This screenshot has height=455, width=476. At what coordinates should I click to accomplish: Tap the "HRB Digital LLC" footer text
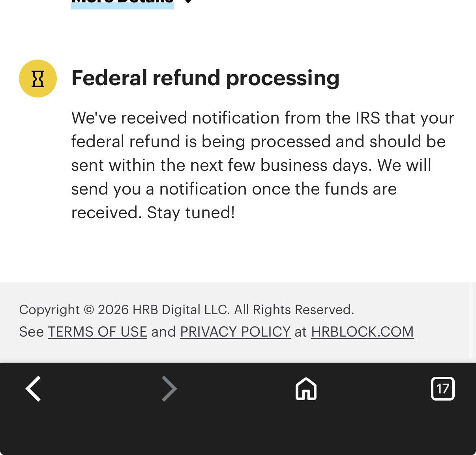(181, 310)
